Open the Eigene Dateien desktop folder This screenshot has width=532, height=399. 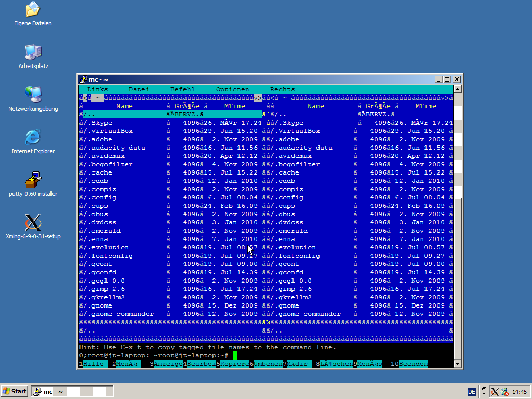pos(33,9)
